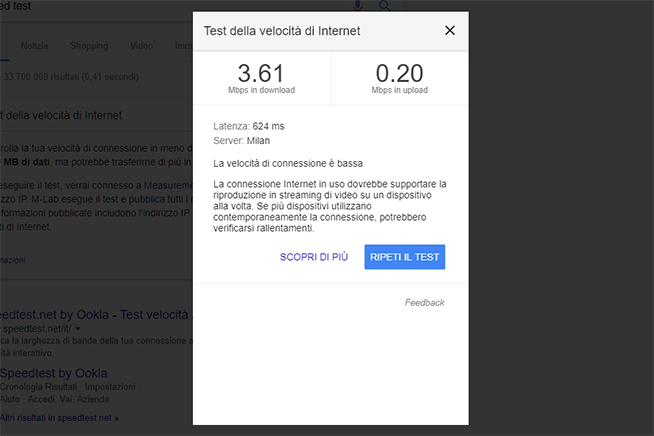
Task: Click the 3.61 download speed value
Action: coord(261,73)
